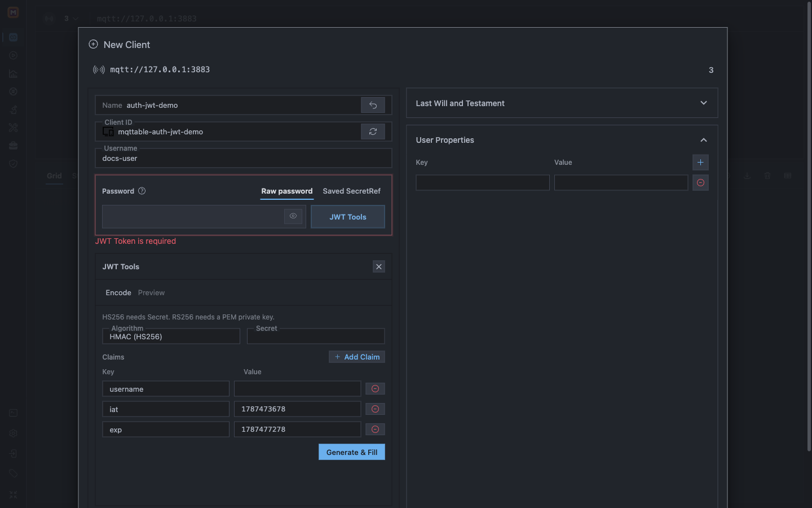
Task: Click the "HS256 needs Secret" hint text
Action: tap(188, 317)
